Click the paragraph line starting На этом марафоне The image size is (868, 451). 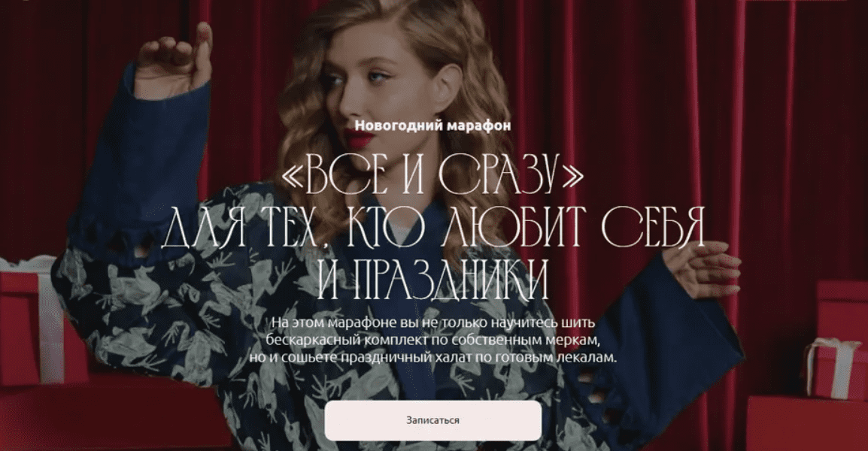(433, 322)
